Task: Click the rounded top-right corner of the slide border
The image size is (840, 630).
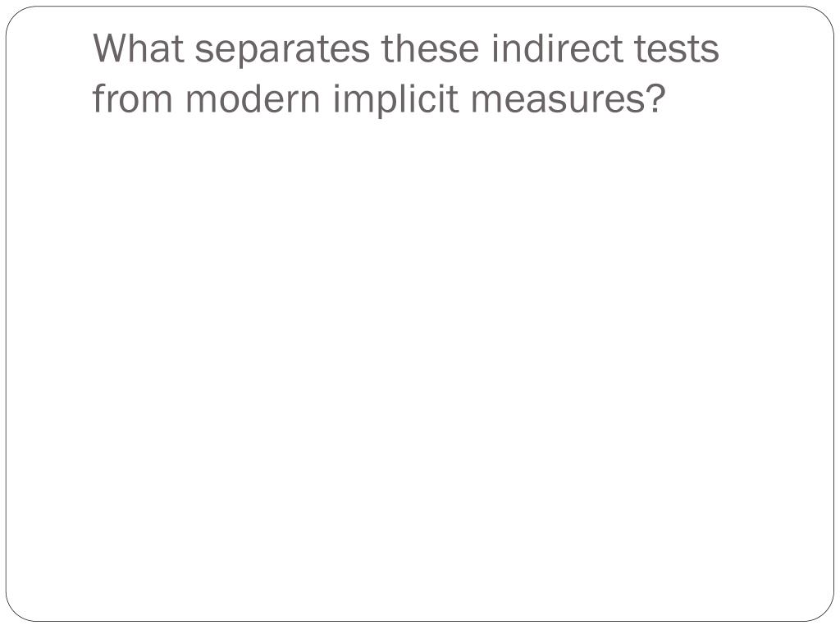Action: coord(823,17)
